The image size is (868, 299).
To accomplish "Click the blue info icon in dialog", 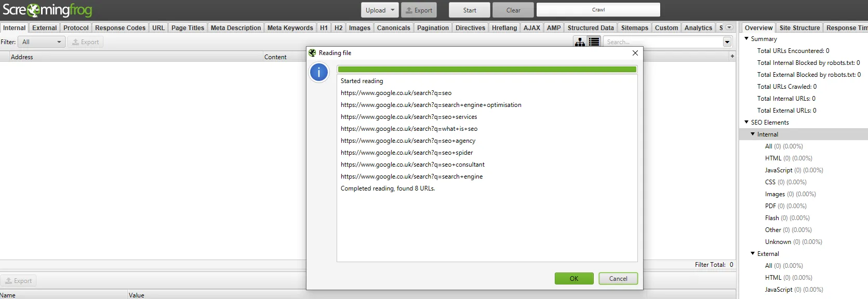I will [319, 73].
